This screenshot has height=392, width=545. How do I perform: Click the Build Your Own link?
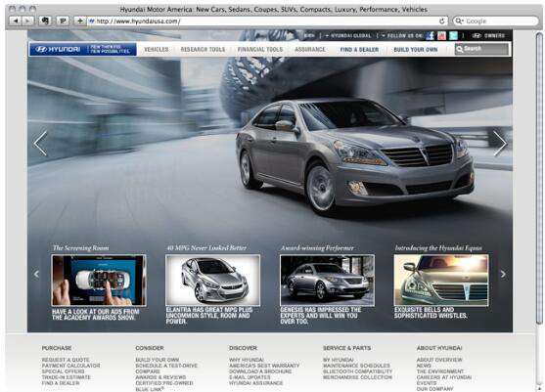coord(415,50)
